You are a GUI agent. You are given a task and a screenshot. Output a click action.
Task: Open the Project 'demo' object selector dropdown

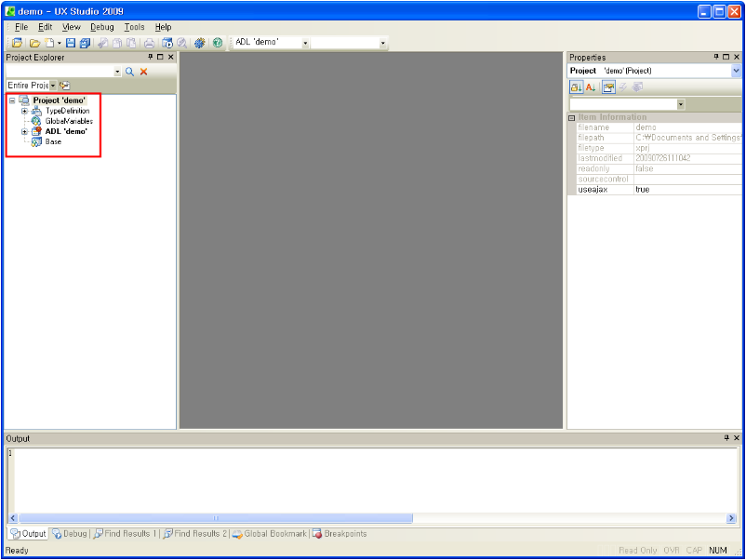click(736, 71)
